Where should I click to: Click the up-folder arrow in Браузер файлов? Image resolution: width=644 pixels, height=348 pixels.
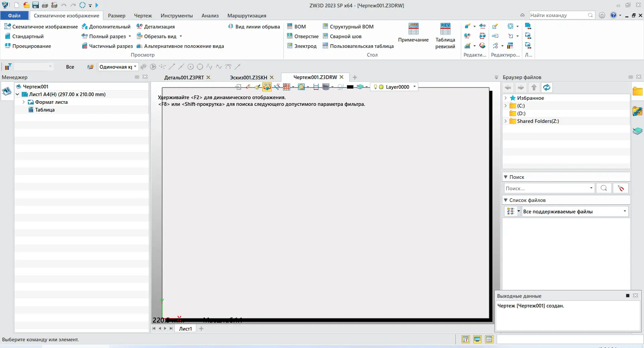pos(534,87)
